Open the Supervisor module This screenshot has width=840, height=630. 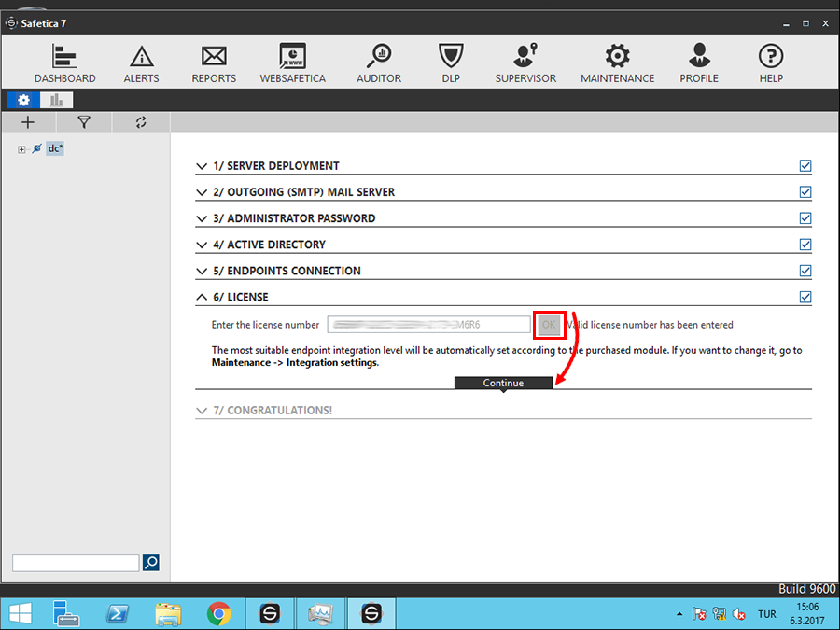(525, 63)
